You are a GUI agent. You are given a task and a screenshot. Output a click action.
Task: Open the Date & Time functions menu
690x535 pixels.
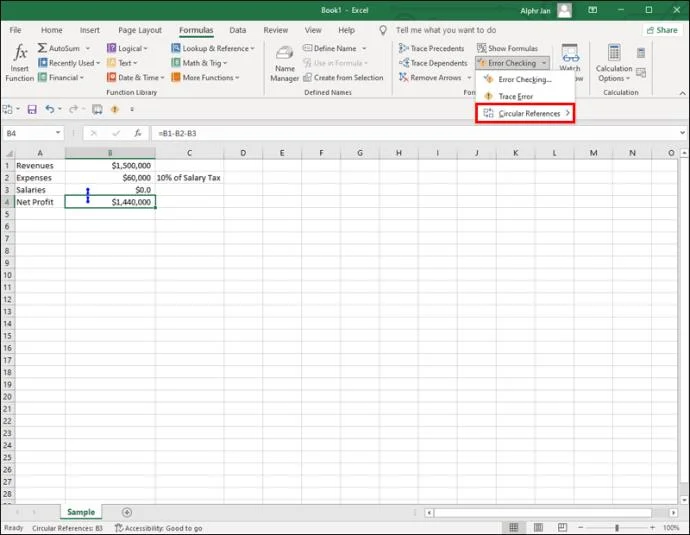pos(136,77)
